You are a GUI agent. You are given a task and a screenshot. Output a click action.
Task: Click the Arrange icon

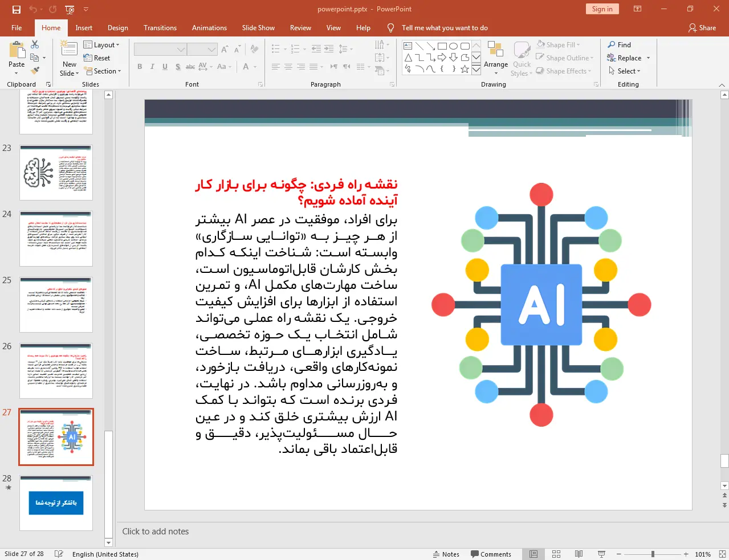(x=495, y=50)
